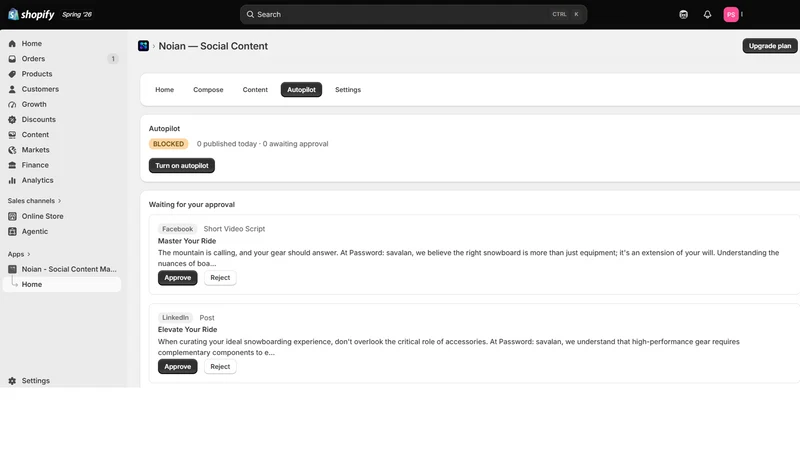The width and height of the screenshot is (800, 450).
Task: Click the Agentic channel icon
Action: click(x=12, y=232)
